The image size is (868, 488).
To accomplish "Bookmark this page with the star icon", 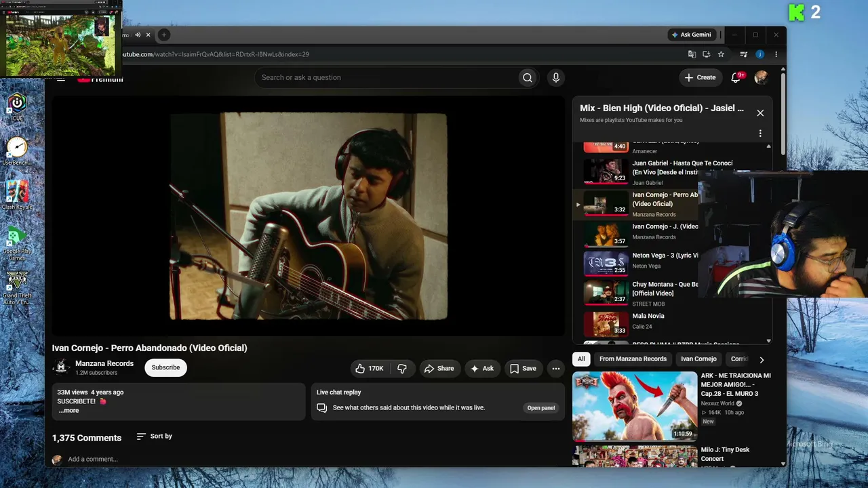I will (x=721, y=54).
